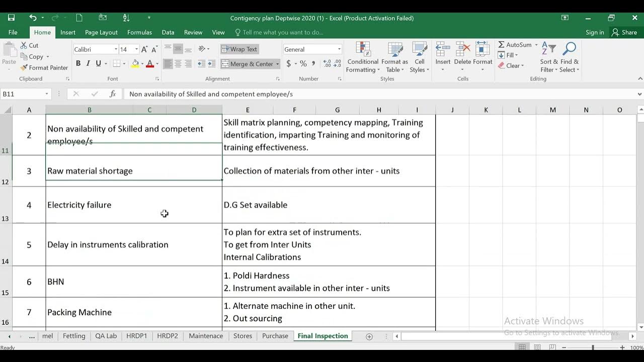Viewport: 644px width, 362px height.
Task: Expand the AutoSum dropdown arrow
Action: 536,45
